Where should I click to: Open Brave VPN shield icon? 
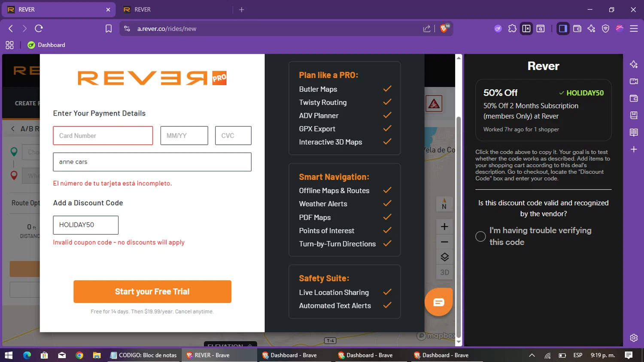pos(605,28)
